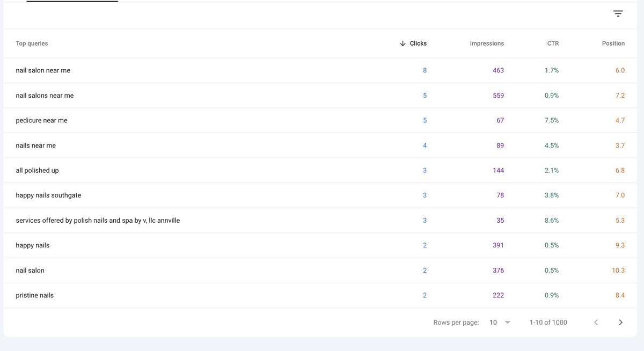This screenshot has height=351, width=644.
Task: Sort by Position column header
Action: point(613,43)
